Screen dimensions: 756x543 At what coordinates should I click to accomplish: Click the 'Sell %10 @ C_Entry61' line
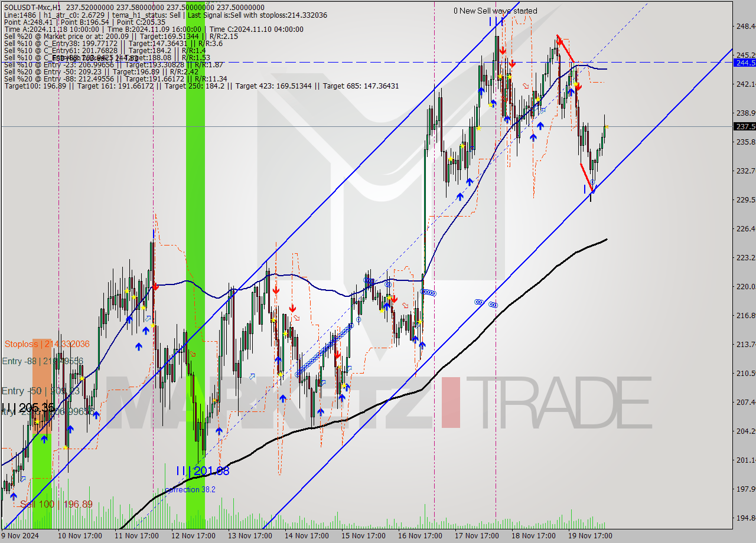click(105, 51)
